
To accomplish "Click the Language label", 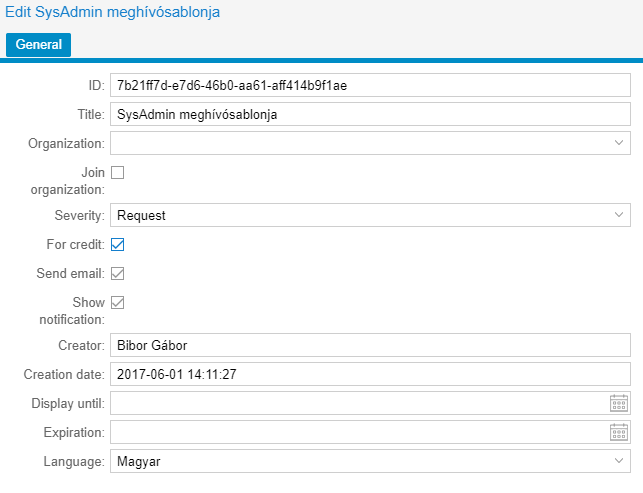I will (x=74, y=462).
